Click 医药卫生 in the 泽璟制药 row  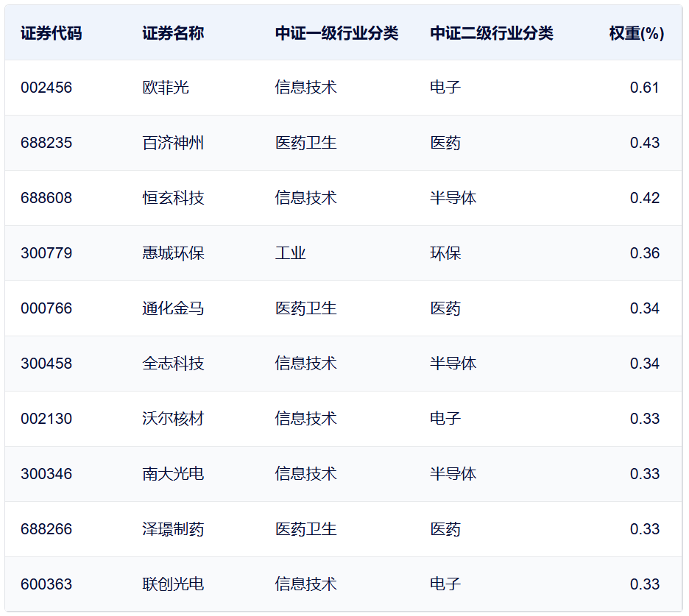point(305,529)
